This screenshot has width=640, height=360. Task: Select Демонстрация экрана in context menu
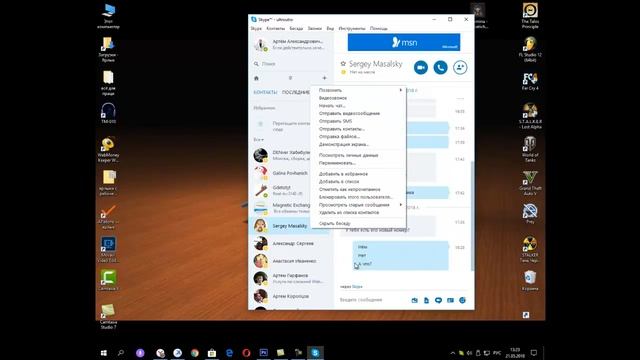pyautogui.click(x=358, y=144)
